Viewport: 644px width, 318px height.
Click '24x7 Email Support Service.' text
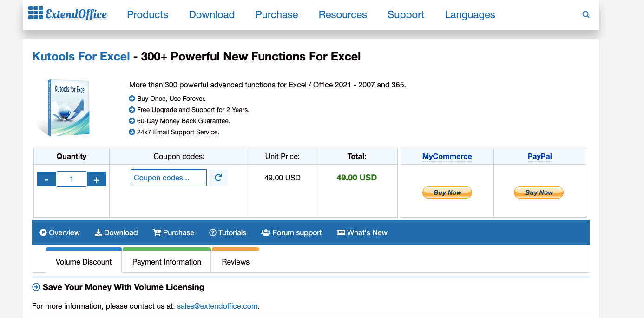178,132
